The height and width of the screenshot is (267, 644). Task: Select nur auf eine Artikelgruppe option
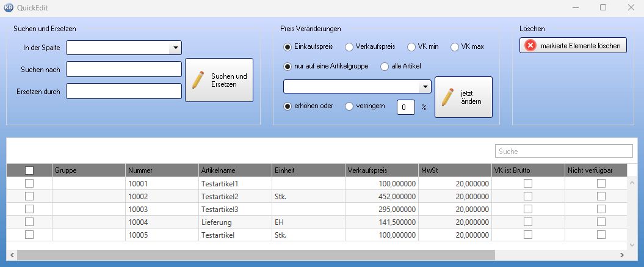pyautogui.click(x=288, y=66)
